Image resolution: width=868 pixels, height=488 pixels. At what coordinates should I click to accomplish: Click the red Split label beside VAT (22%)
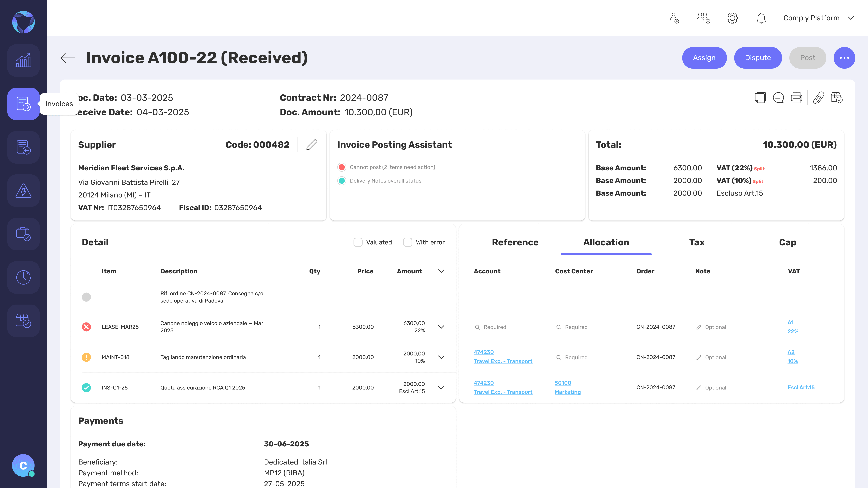tap(759, 169)
